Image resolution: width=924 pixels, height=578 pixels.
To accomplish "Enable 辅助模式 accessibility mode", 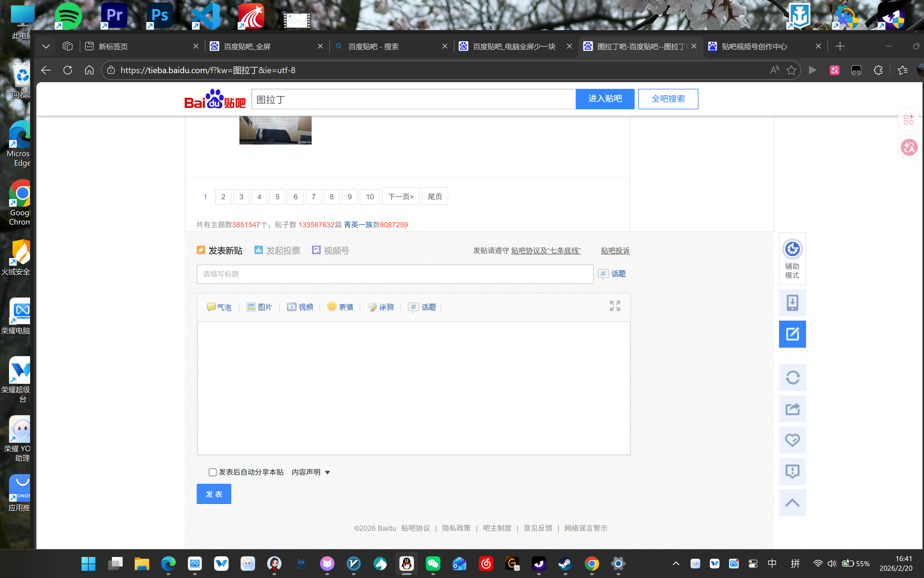I will click(792, 258).
